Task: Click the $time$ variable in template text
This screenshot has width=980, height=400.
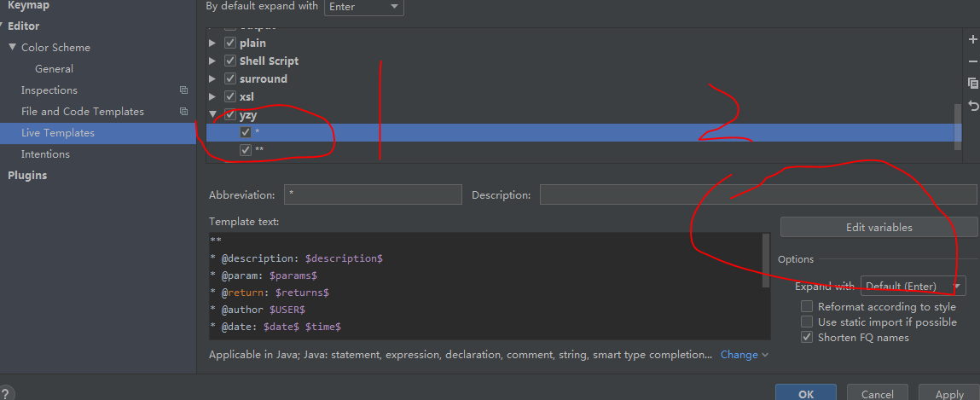Action: pos(323,327)
